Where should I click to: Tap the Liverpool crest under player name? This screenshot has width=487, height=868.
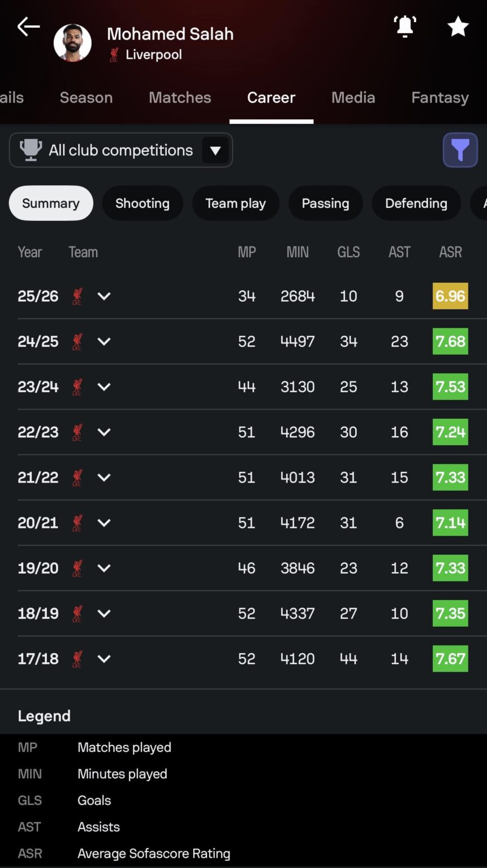(x=114, y=55)
